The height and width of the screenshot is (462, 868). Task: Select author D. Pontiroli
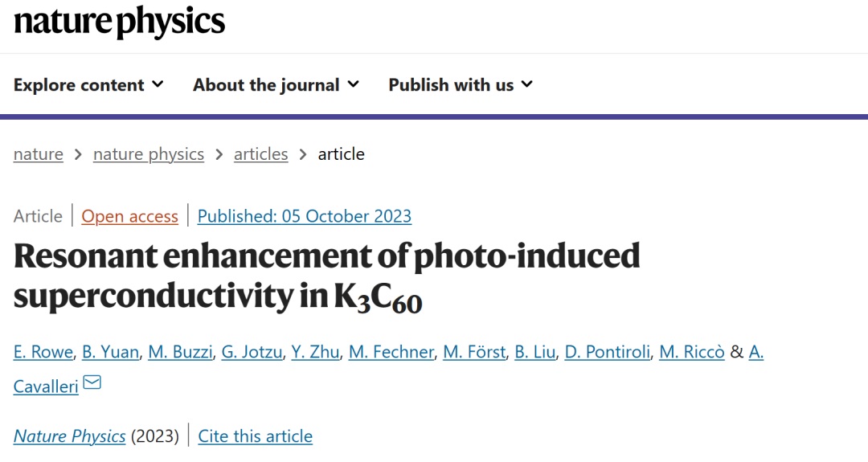pos(608,352)
